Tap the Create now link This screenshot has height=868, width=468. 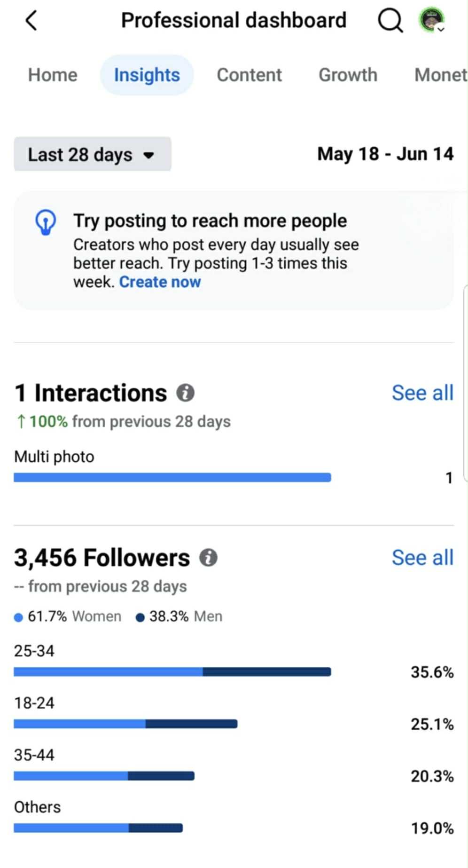[160, 282]
